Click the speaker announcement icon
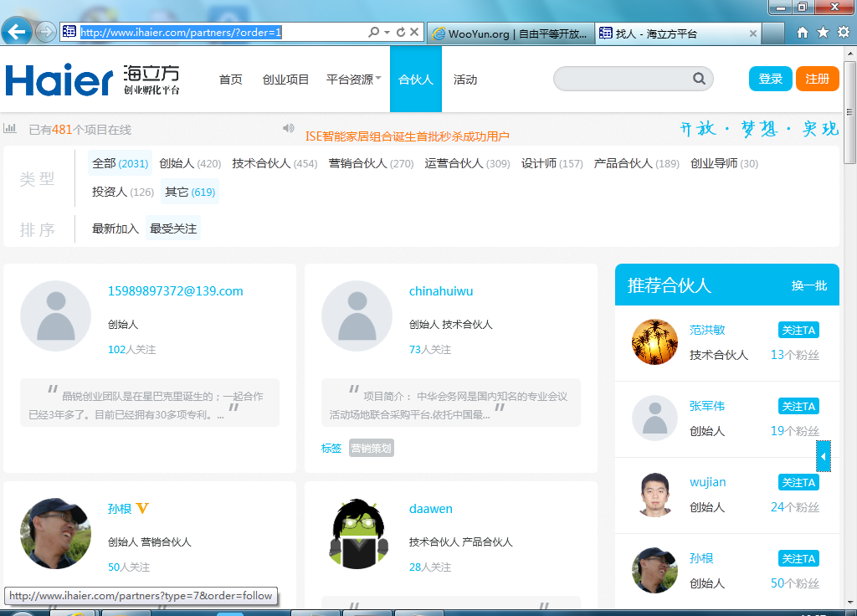Viewport: 857px width, 616px height. tap(289, 128)
